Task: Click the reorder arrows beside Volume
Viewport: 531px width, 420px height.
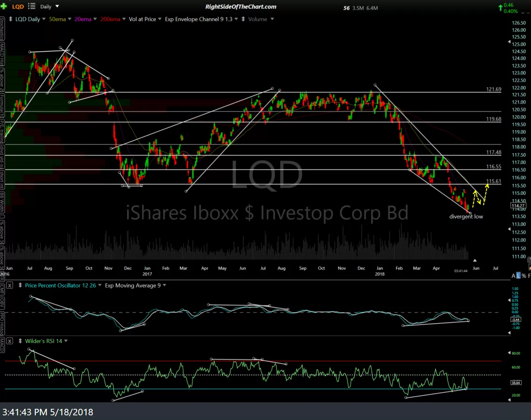Action: (x=243, y=19)
